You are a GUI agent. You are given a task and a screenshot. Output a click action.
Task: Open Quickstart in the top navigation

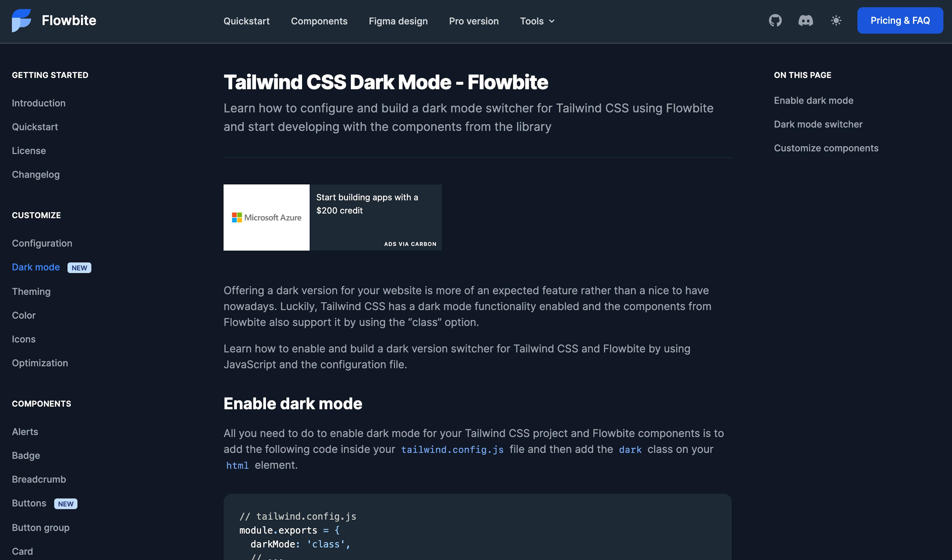246,21
